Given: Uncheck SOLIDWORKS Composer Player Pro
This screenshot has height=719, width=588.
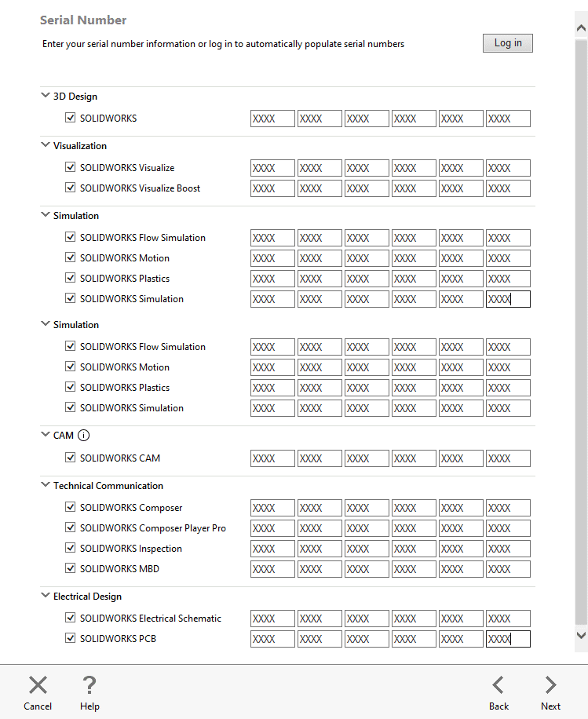Looking at the screenshot, I should [x=71, y=528].
